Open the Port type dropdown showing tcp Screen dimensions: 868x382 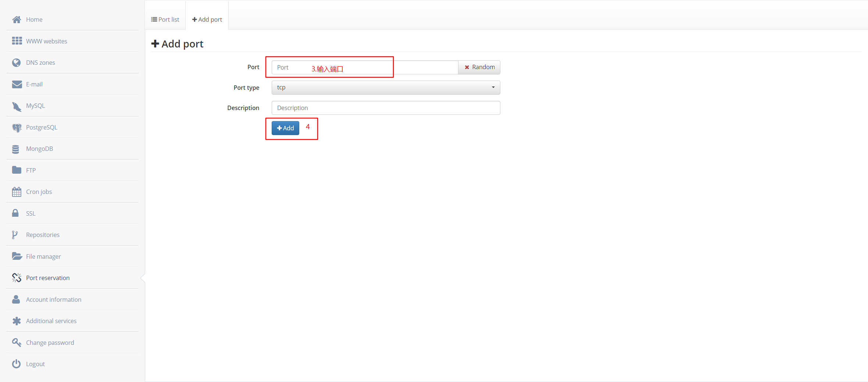(385, 87)
